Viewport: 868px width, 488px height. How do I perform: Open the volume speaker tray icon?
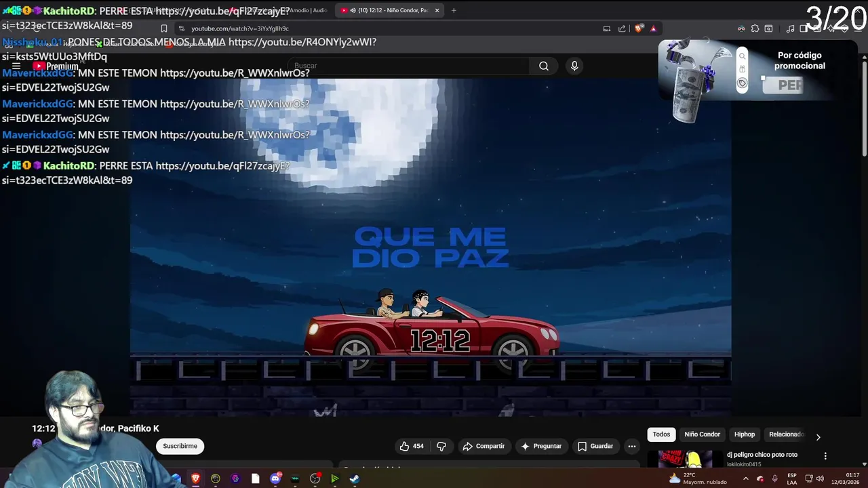(x=821, y=479)
